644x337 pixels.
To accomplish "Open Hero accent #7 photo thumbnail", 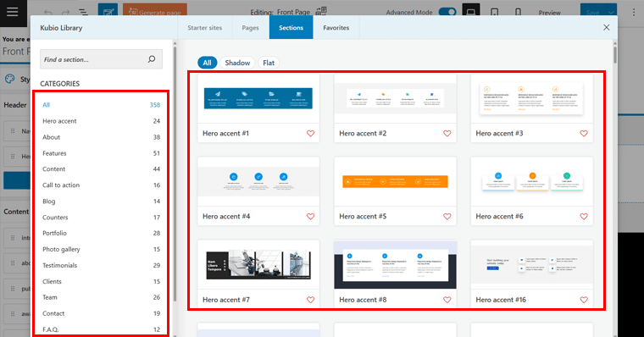I will click(258, 265).
